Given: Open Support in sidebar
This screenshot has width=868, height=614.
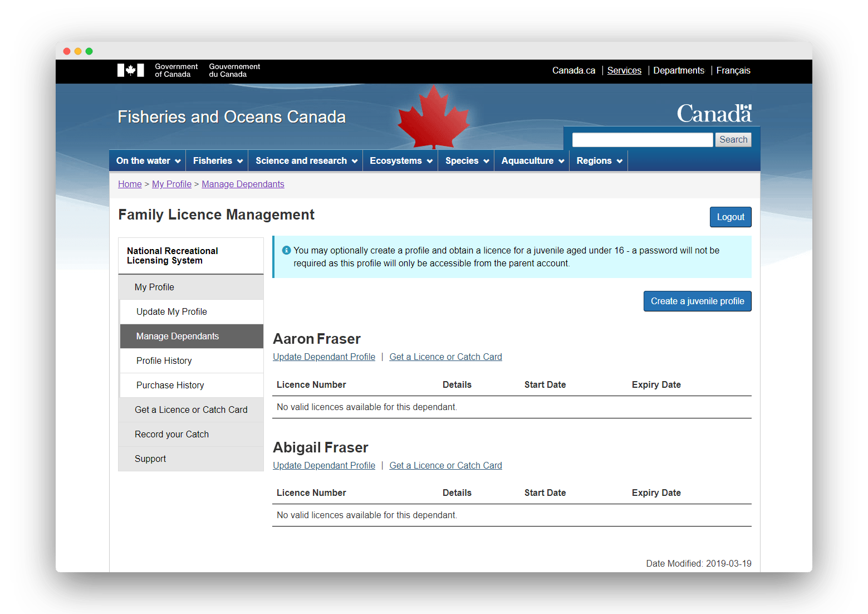Looking at the screenshot, I should pyautogui.click(x=191, y=459).
